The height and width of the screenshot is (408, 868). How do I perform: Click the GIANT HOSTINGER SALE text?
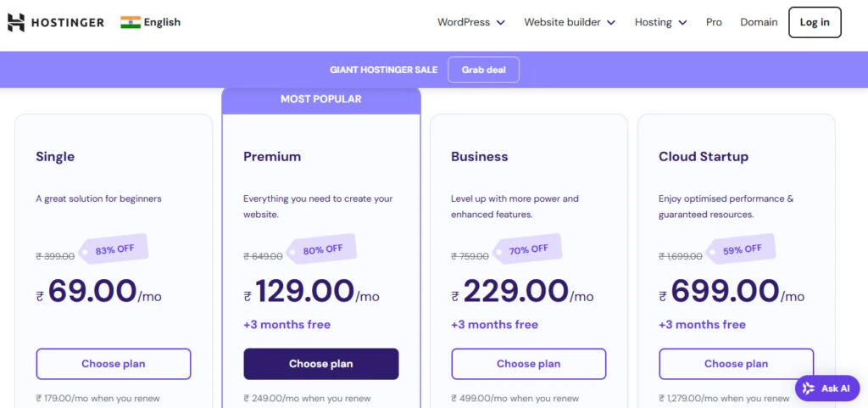384,70
